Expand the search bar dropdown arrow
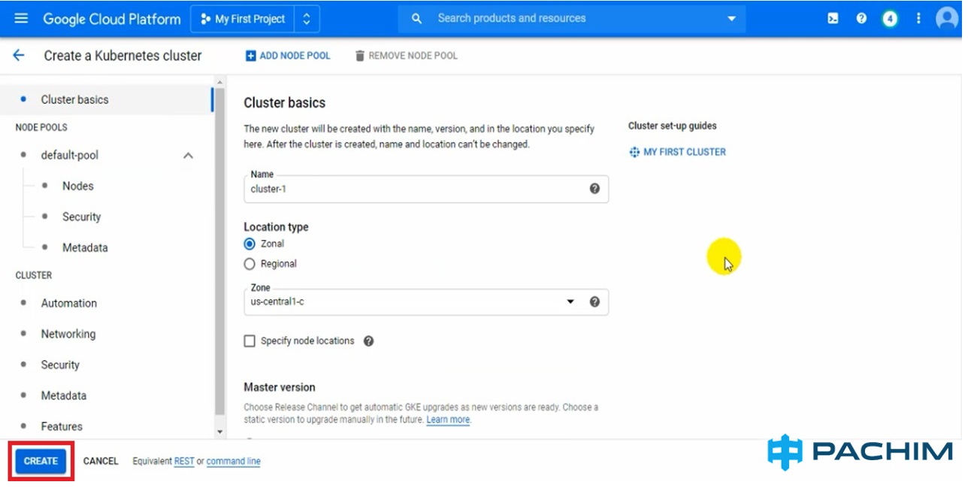980x500 pixels. pyautogui.click(x=731, y=19)
